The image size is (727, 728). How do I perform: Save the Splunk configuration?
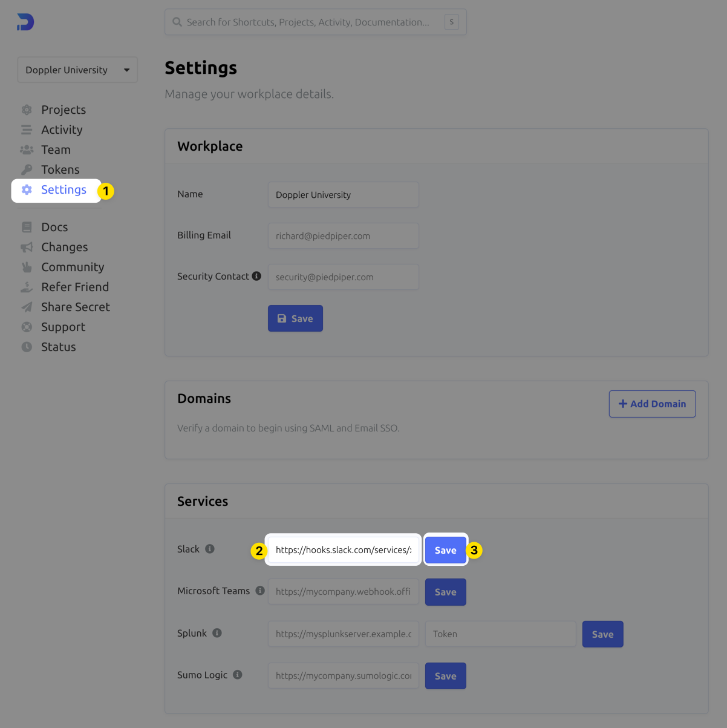(x=603, y=634)
